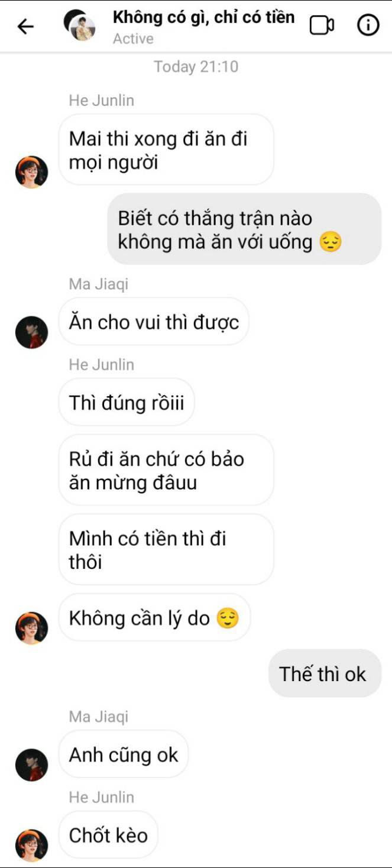392x868 pixels.
Task: Tap the 'Không cần lý do' message
Action: [x=154, y=618]
